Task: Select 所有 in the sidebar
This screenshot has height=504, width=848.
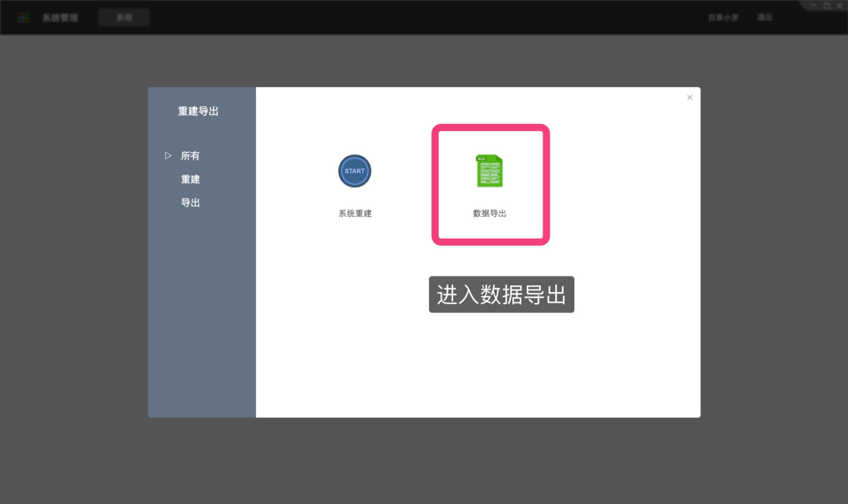Action: (x=190, y=156)
